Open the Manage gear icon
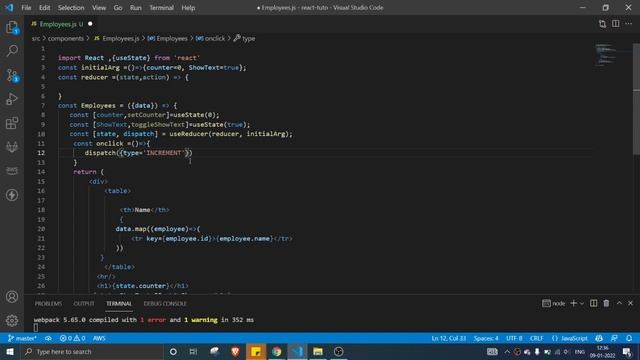Image resolution: width=640 pixels, height=360 pixels. point(12,320)
